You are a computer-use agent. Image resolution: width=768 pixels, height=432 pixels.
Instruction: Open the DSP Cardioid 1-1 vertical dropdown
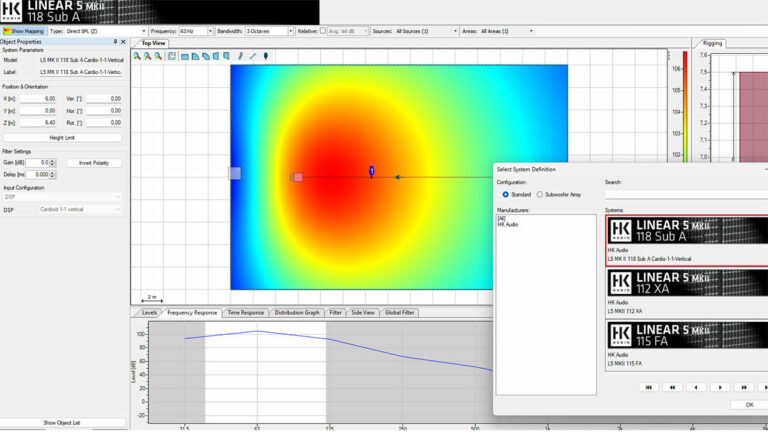pyautogui.click(x=80, y=210)
